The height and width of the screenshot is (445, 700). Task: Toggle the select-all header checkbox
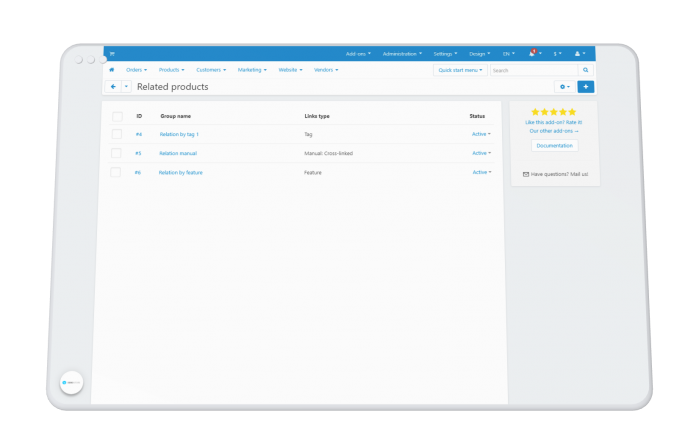click(x=117, y=116)
